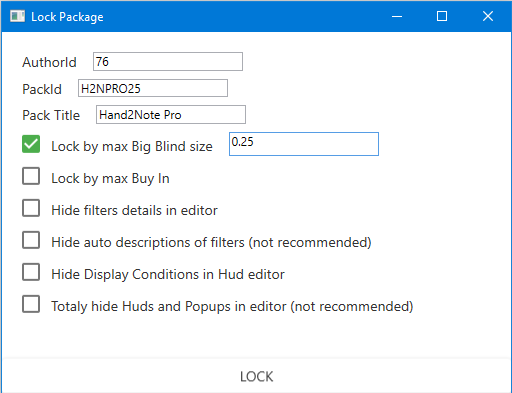Click the Pack Title label
The height and width of the screenshot is (393, 512).
(x=51, y=115)
